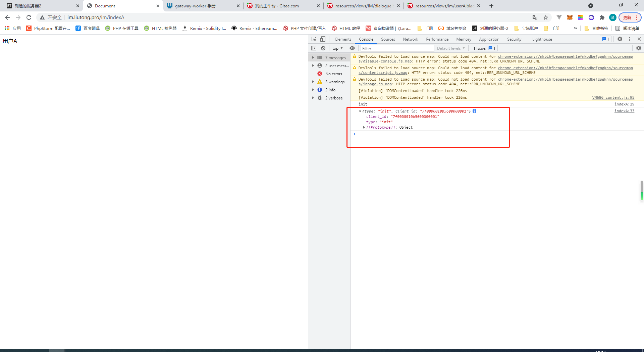The image size is (644, 352).
Task: Open the Elements panel tab
Action: tap(343, 39)
